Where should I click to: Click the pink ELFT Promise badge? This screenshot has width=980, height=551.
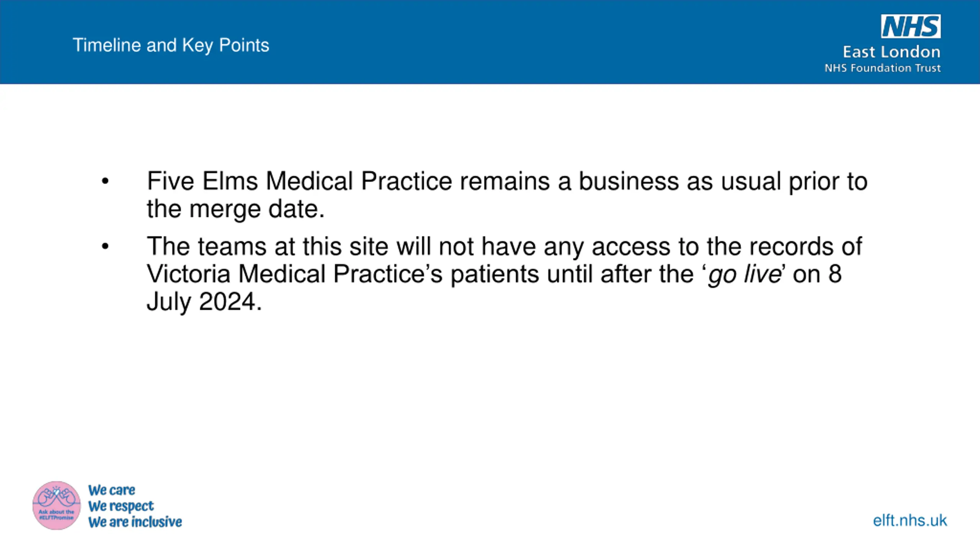[x=57, y=505]
